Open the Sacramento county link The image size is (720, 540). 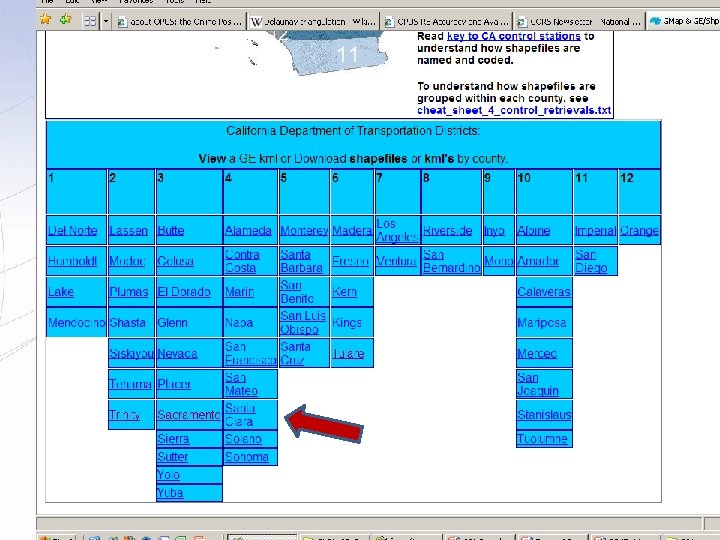[x=189, y=415]
